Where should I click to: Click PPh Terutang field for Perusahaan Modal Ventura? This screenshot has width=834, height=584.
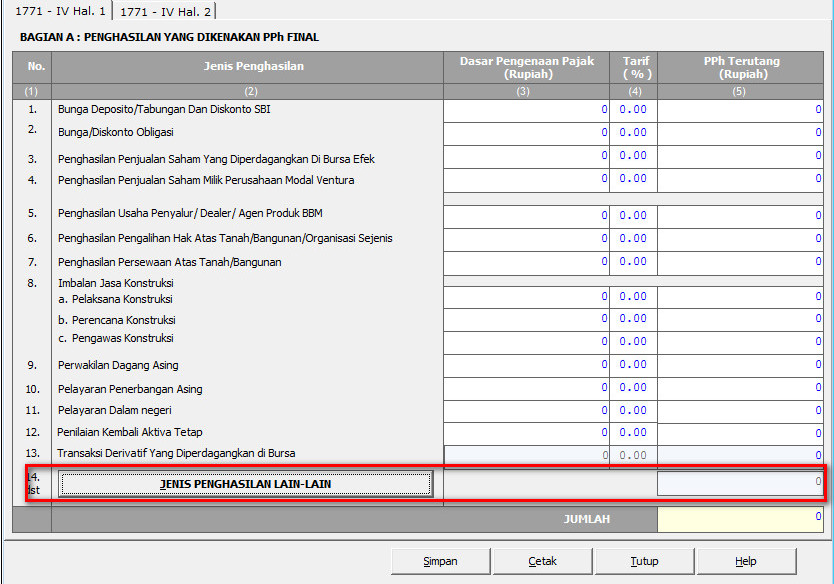740,180
